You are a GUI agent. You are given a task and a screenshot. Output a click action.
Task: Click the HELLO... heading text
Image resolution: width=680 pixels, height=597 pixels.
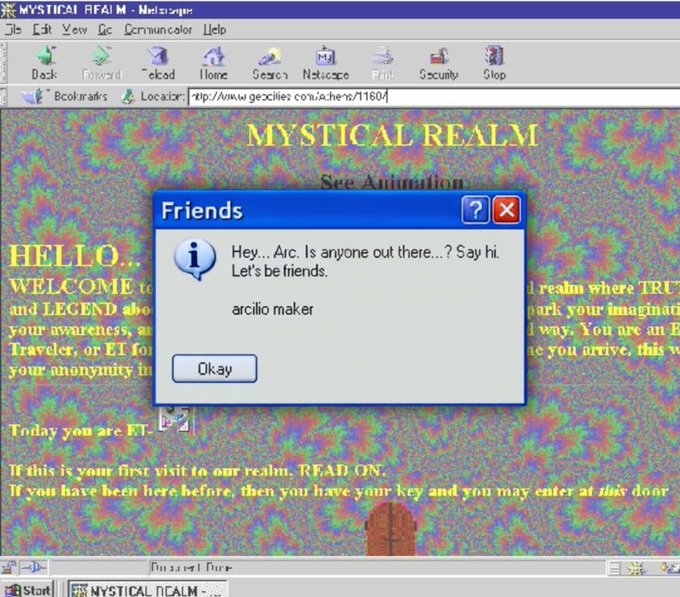75,256
